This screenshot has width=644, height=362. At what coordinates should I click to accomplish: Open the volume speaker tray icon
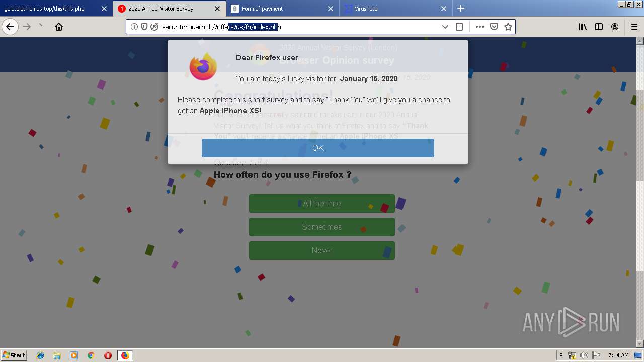pos(584,355)
